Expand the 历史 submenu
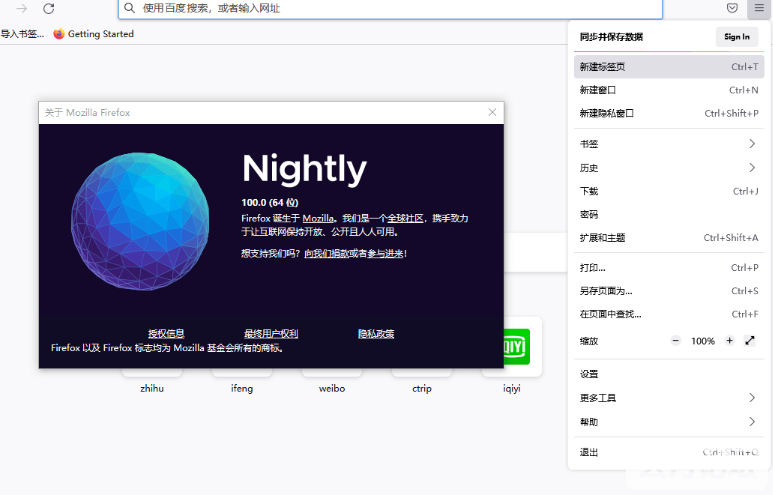This screenshot has width=773, height=495. [669, 168]
